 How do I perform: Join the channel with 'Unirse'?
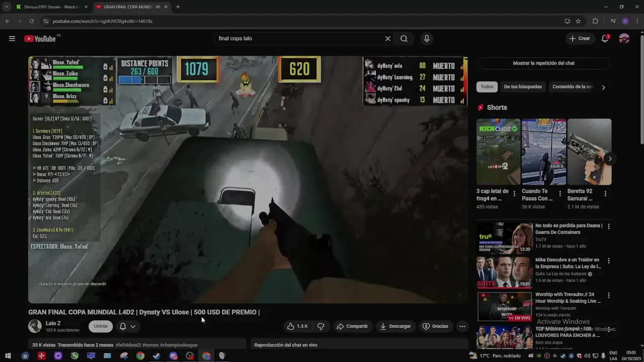101,326
